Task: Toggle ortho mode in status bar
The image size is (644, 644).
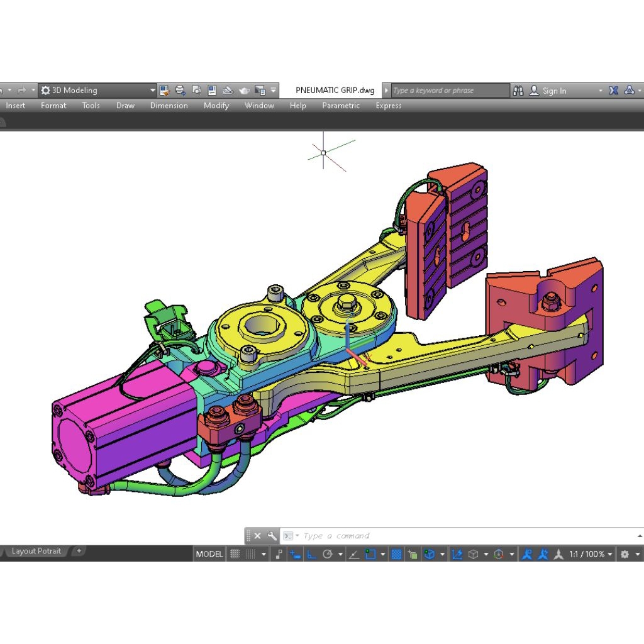Action: tap(312, 554)
